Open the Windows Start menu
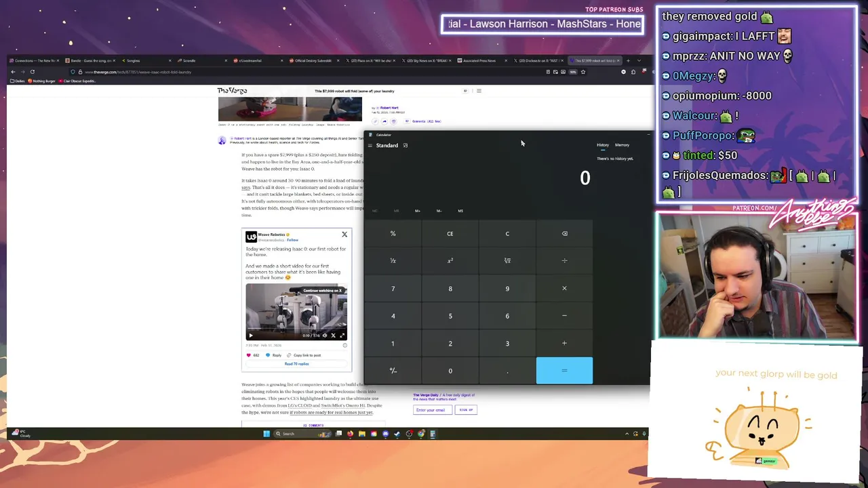868x488 pixels. click(267, 434)
